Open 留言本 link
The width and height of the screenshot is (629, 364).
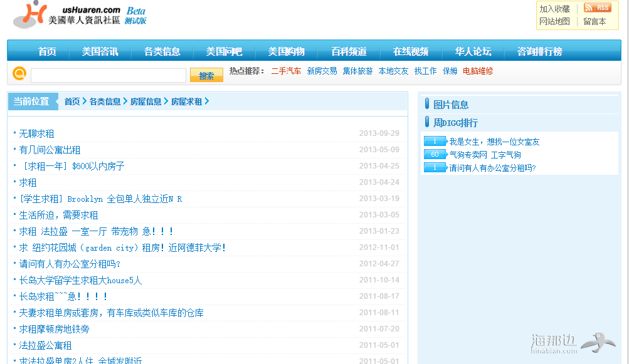pos(595,21)
